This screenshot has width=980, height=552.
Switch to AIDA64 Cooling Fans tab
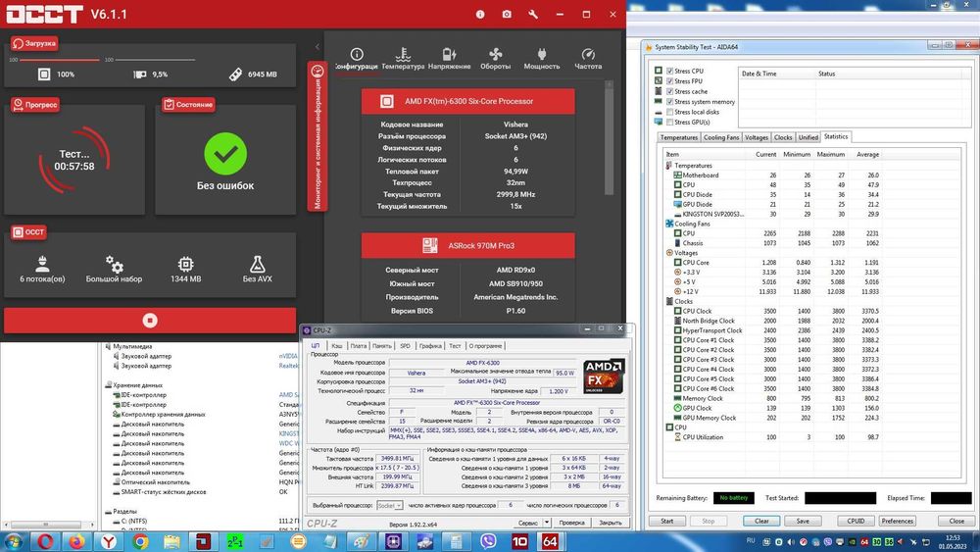click(721, 137)
